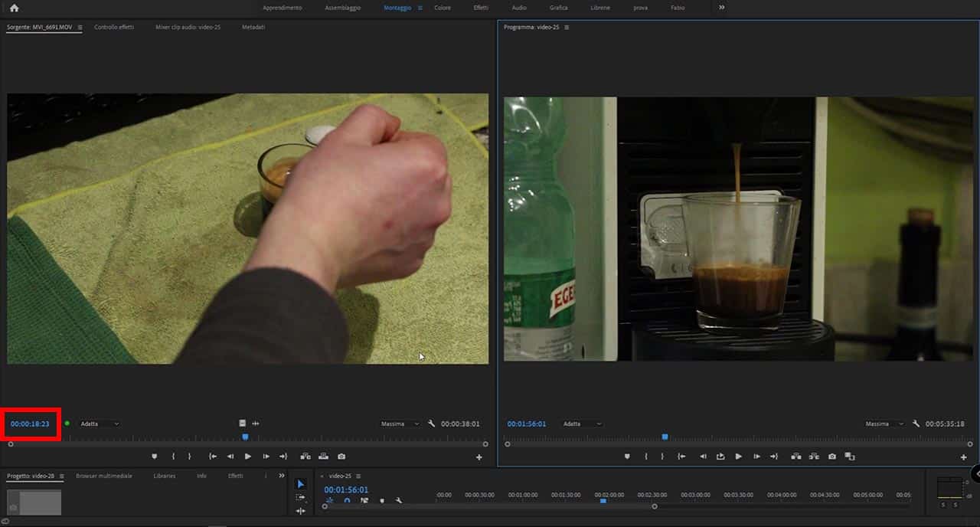
Task: Open the Source monitor Adatta zoom dropdown
Action: (x=100, y=424)
